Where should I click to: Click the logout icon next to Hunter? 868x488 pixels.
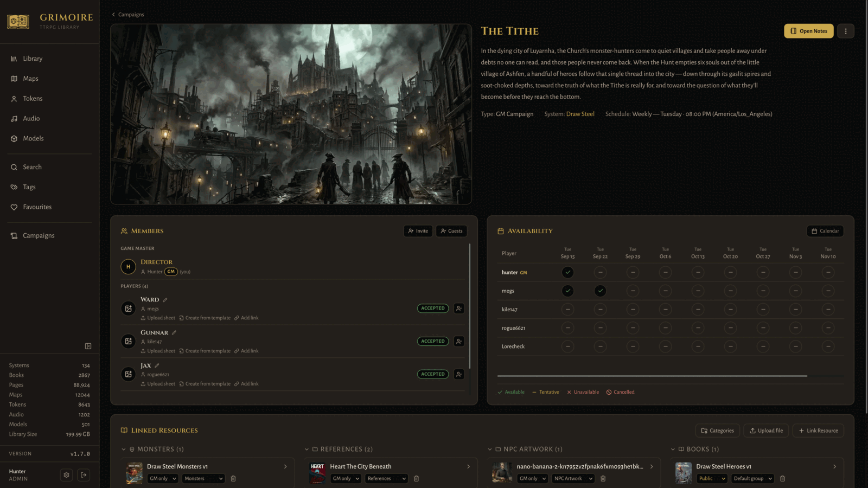[84, 475]
